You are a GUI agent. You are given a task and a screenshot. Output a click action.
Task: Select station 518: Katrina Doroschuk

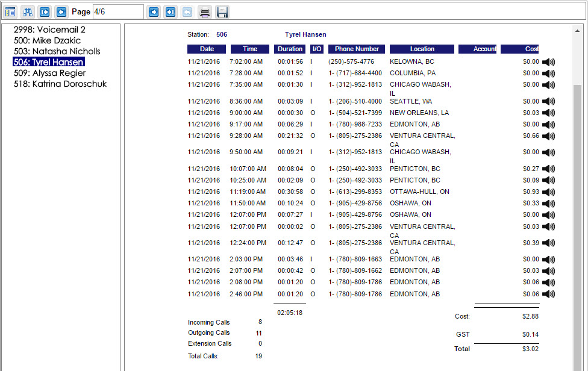tap(60, 84)
